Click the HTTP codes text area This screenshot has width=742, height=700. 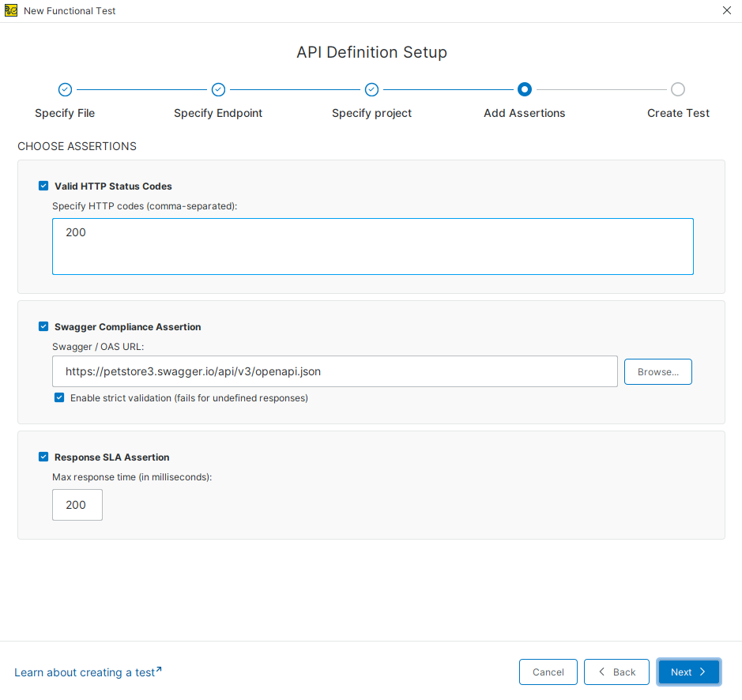click(373, 247)
